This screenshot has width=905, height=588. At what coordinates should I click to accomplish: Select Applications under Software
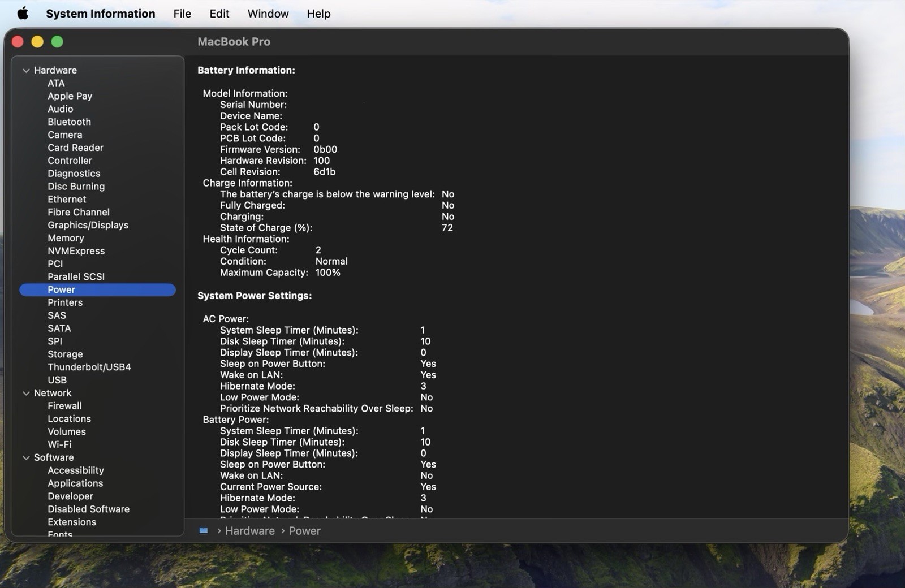75,483
